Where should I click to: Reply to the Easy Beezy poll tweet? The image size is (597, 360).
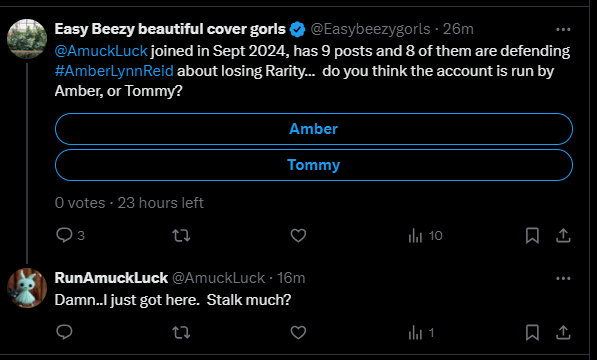click(x=70, y=236)
